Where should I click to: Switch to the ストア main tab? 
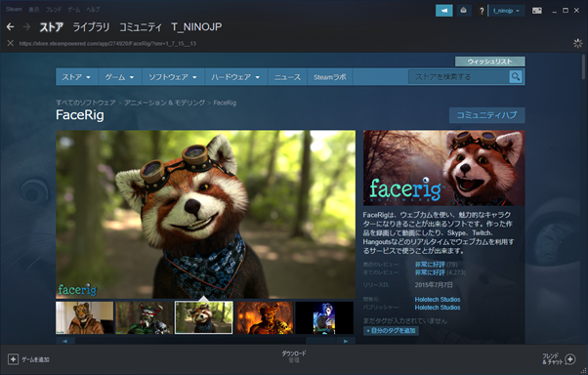[x=52, y=27]
